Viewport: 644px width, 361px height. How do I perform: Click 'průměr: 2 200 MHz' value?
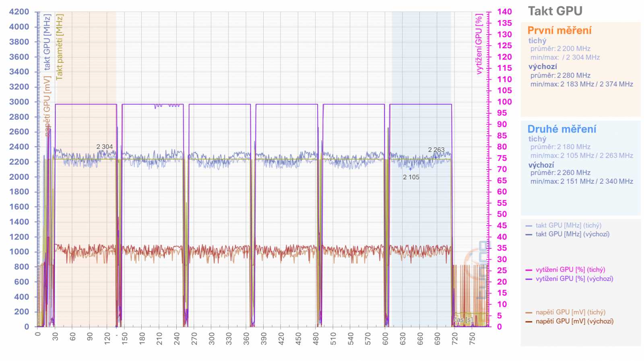[x=560, y=49]
